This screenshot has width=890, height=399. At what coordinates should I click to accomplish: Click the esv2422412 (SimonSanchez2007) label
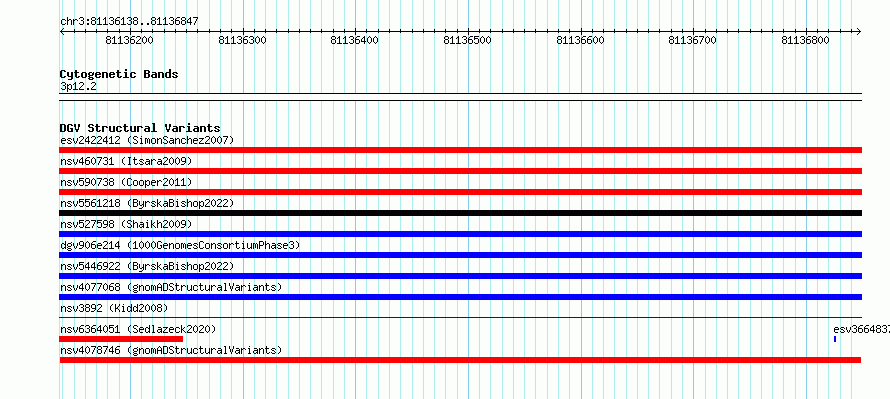coord(147,140)
